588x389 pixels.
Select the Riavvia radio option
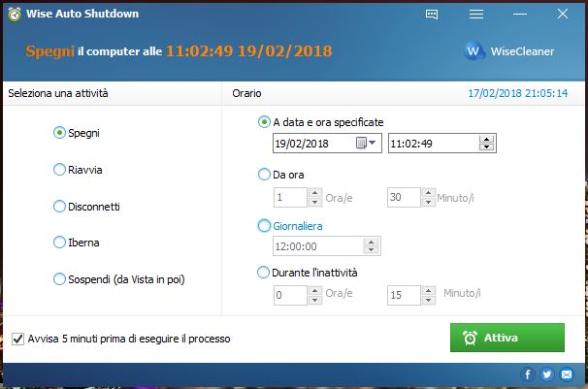coord(59,170)
